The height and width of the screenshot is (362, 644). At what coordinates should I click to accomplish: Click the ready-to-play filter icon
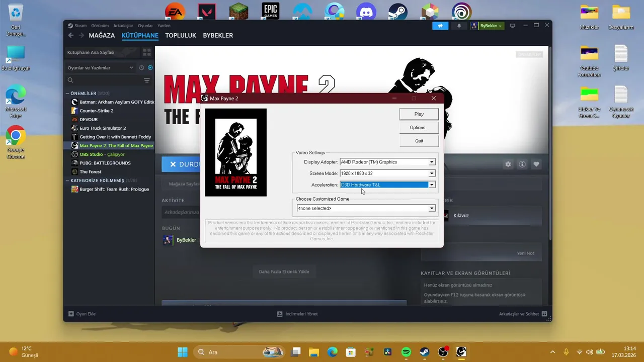point(150,68)
